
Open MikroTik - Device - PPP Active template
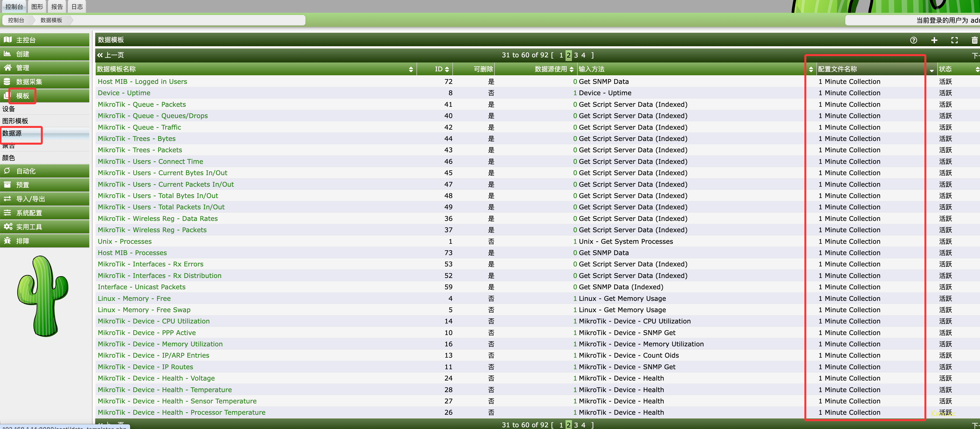tap(147, 332)
